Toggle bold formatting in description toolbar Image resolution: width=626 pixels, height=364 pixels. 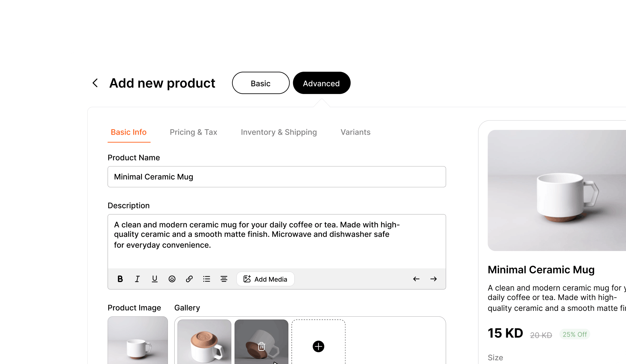pos(120,279)
